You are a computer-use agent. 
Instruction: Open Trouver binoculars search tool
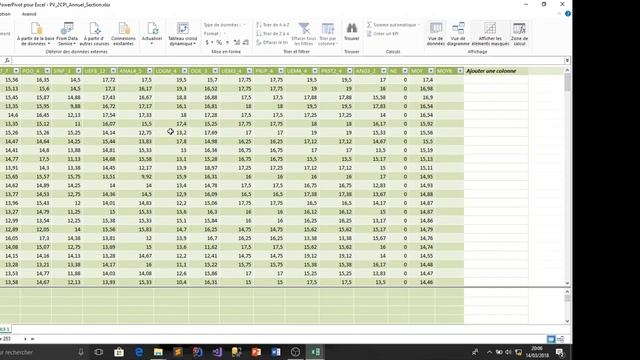pyautogui.click(x=351, y=32)
